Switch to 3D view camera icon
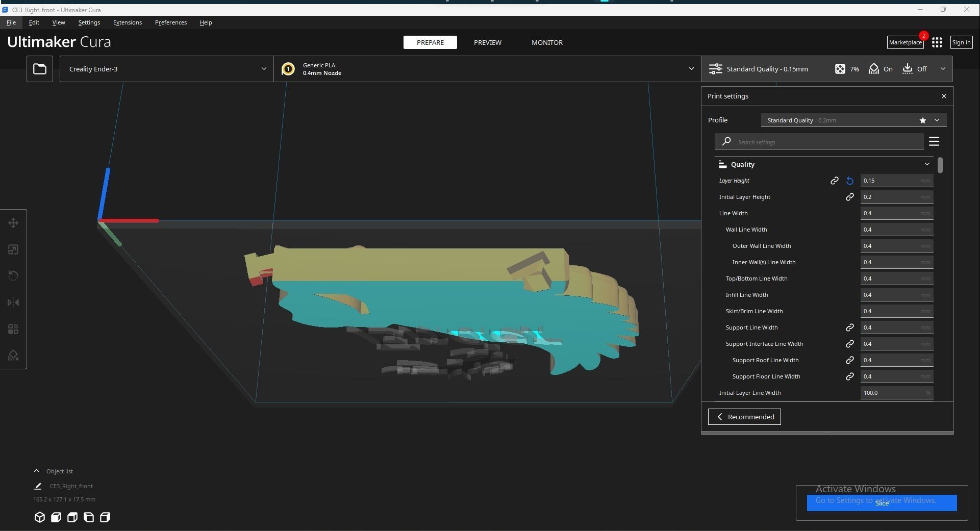Image resolution: width=980 pixels, height=531 pixels. (x=40, y=517)
